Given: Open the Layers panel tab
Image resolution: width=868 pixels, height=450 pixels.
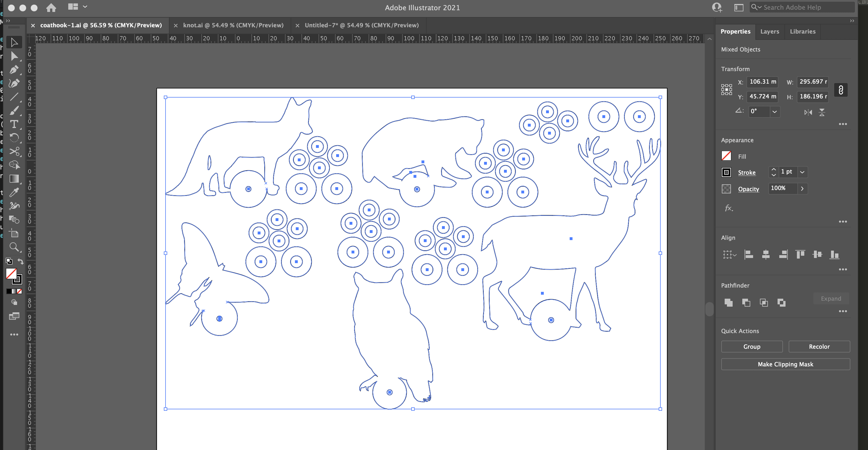Looking at the screenshot, I should tap(769, 31).
